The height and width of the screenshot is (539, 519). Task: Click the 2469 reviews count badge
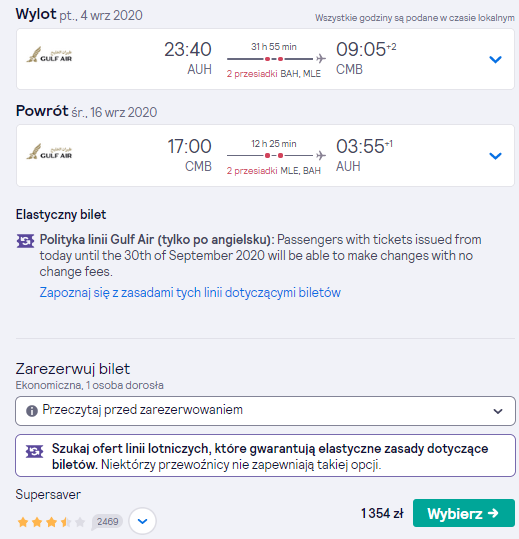(107, 522)
